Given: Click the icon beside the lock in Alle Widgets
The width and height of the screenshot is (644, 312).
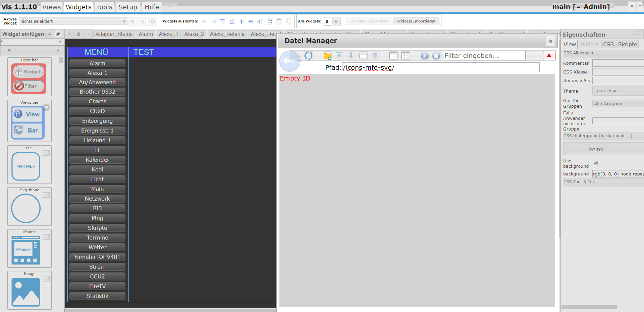Looking at the screenshot, I should click(x=337, y=21).
